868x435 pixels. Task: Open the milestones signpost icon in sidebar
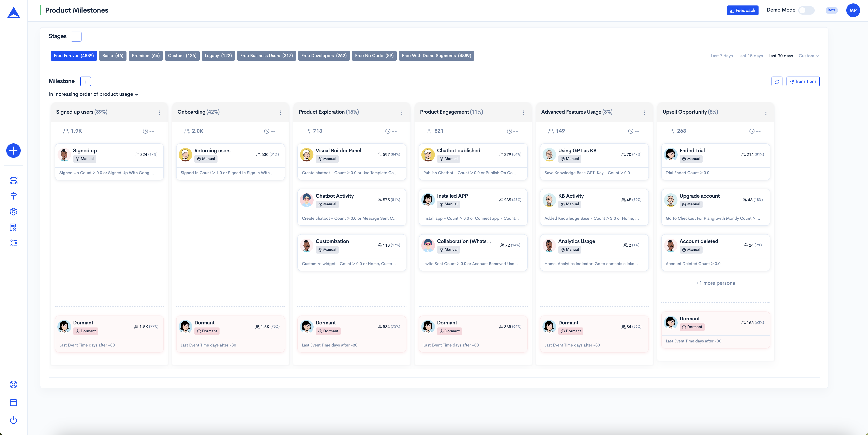click(13, 196)
